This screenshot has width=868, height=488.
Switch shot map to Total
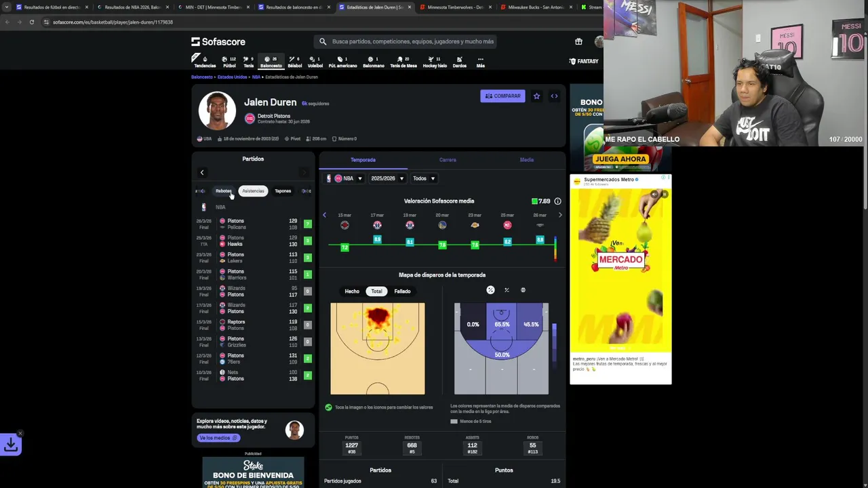(x=376, y=291)
